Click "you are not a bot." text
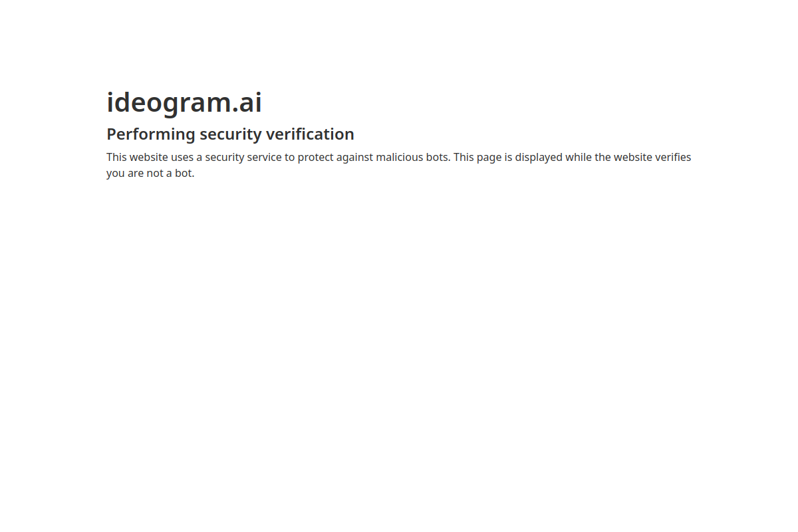 point(150,174)
